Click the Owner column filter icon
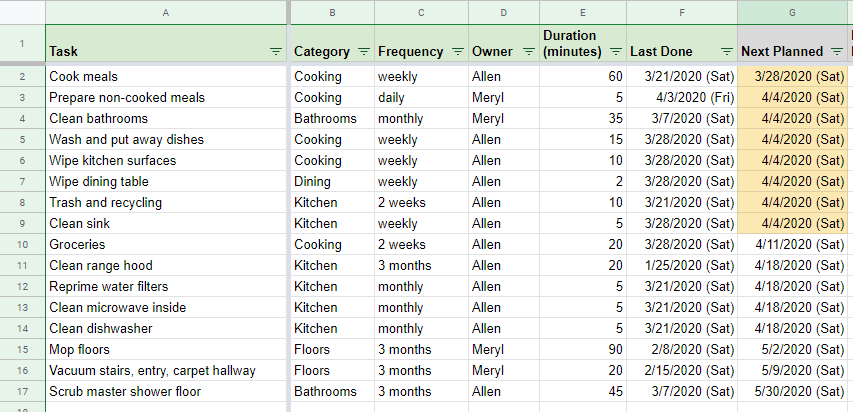The width and height of the screenshot is (853, 412). 527,51
